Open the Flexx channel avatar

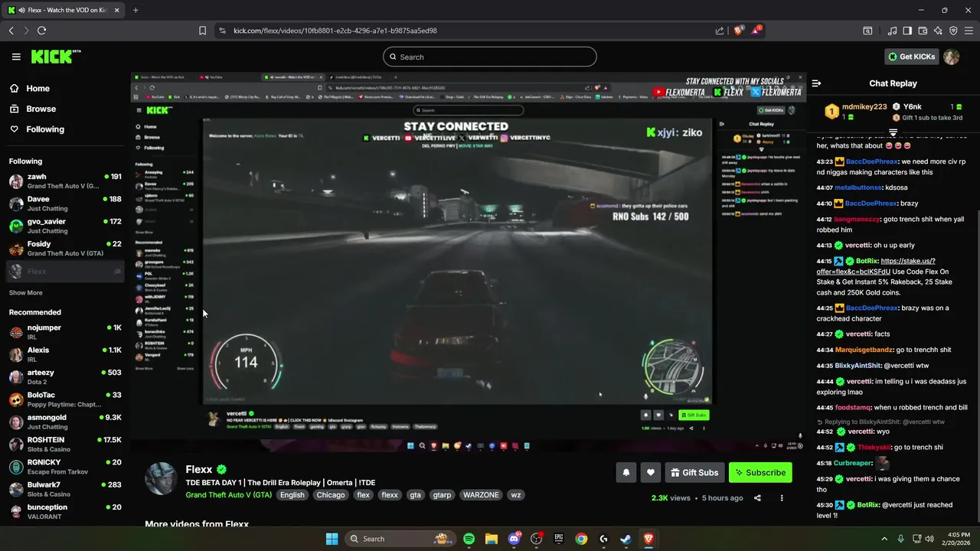click(162, 478)
